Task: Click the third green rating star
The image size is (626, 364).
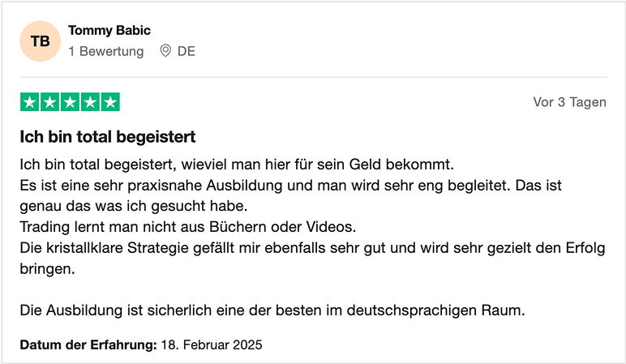Action: (x=70, y=102)
